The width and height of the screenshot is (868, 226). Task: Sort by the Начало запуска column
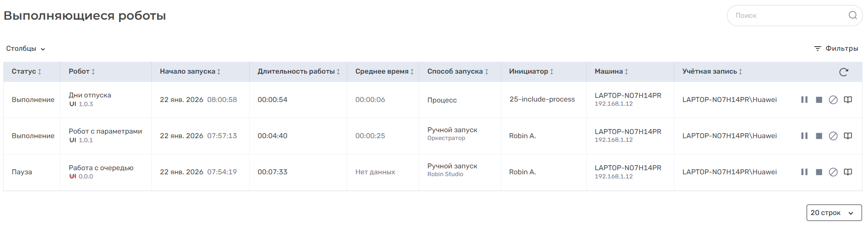190,71
